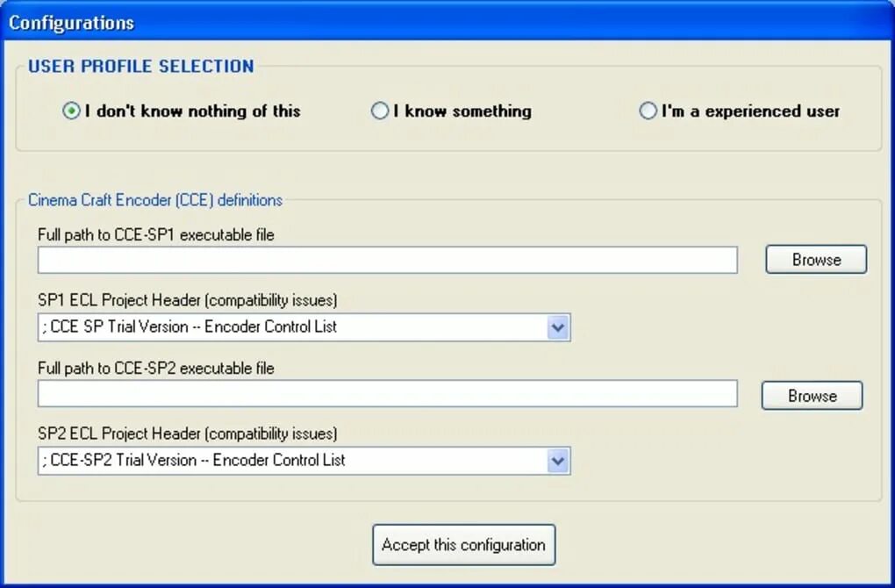Screen dimensions: 895x588
Task: Click the "I know something" label text
Action: click(462, 111)
